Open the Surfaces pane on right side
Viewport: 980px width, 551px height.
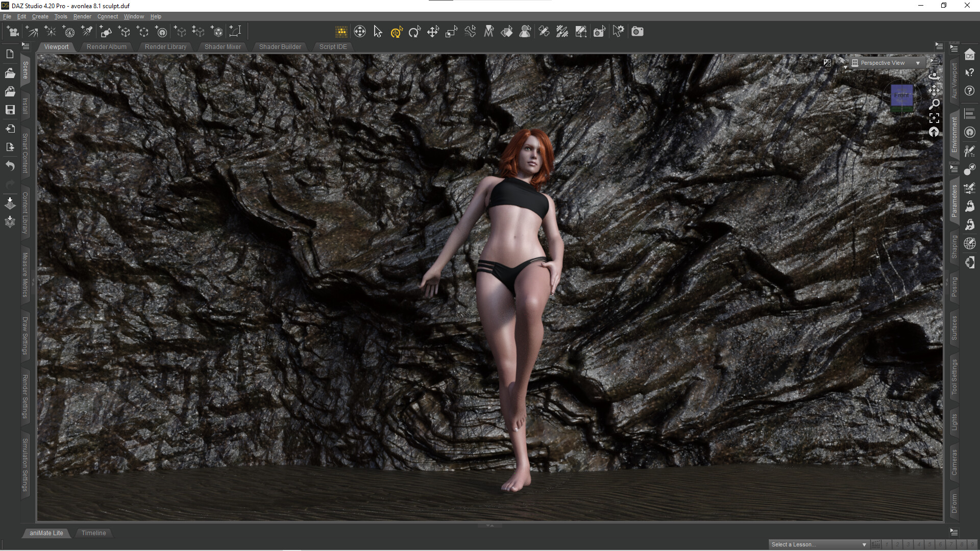coord(954,328)
